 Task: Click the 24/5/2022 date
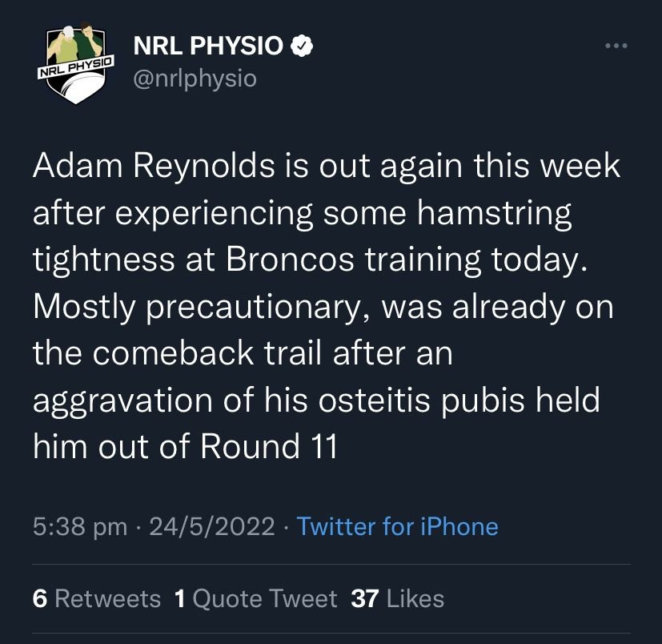[211, 527]
